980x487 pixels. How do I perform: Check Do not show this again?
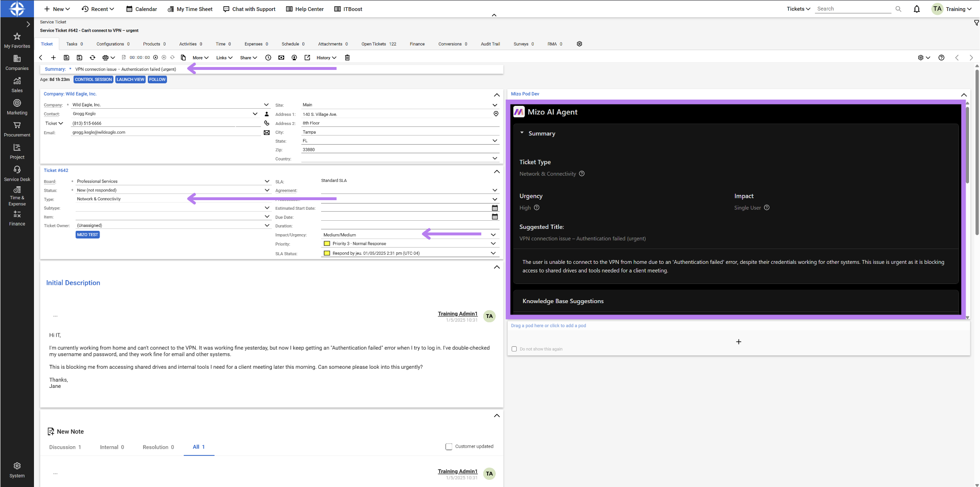(514, 349)
